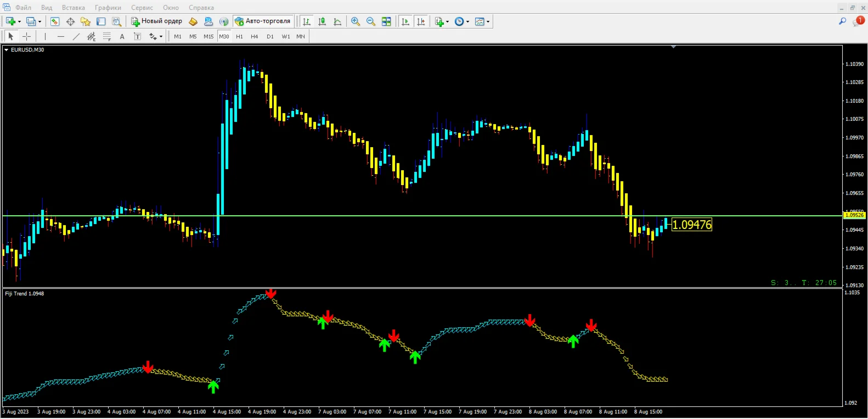Launch the MetaEditor yellow book icon
This screenshot has height=419, width=868.
click(193, 21)
